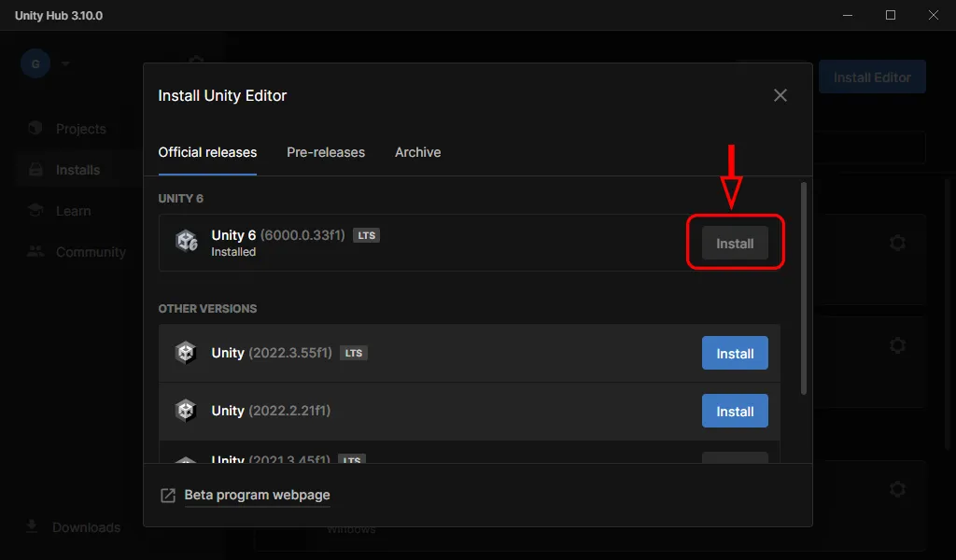
Task: Click the Unity 2022.3.55f1 cube icon
Action: click(x=186, y=353)
